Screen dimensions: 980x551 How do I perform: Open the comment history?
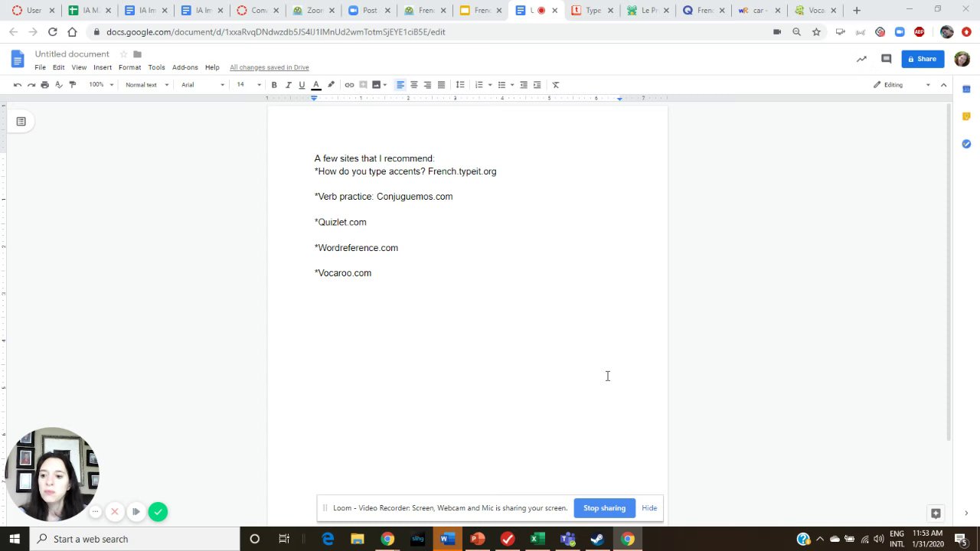(x=887, y=59)
